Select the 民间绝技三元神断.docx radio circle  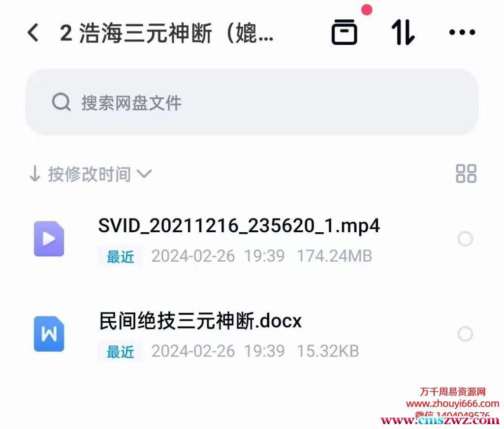(x=465, y=334)
